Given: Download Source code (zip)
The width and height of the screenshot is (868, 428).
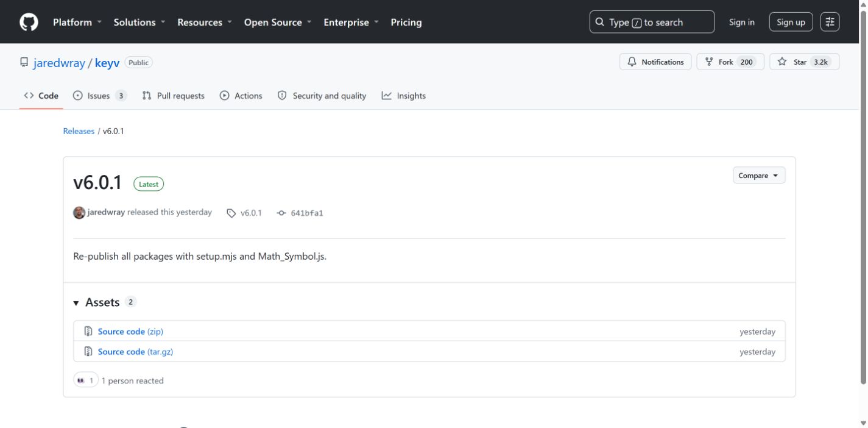Looking at the screenshot, I should coord(130,332).
